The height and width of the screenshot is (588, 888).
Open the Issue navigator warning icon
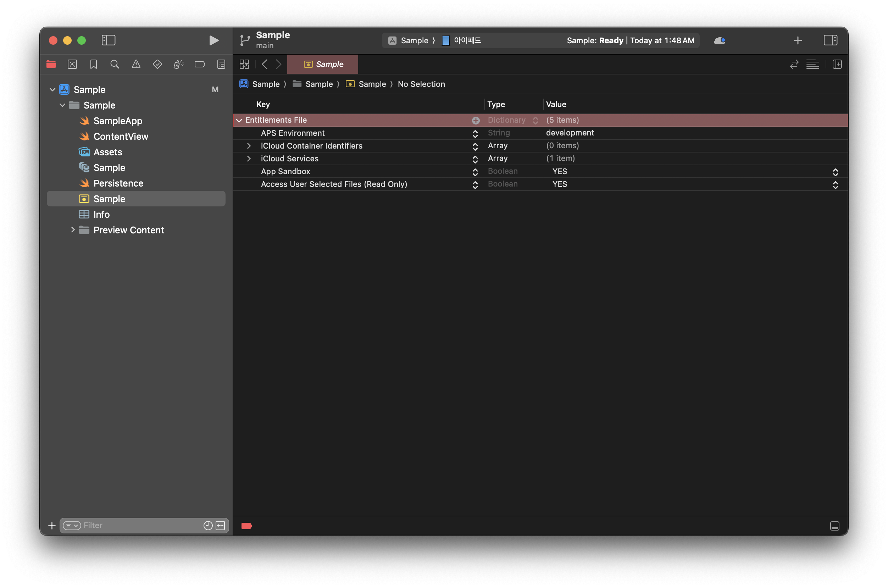click(x=136, y=65)
